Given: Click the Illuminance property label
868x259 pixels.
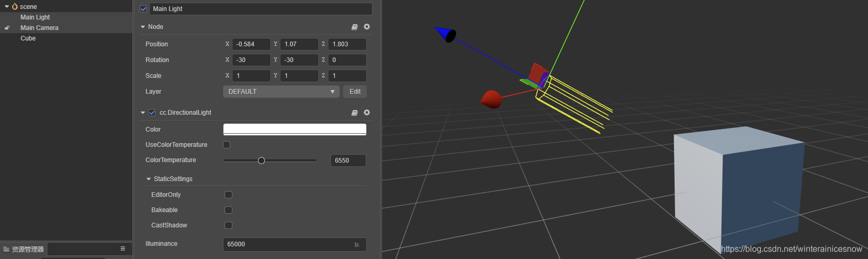Looking at the screenshot, I should 161,244.
